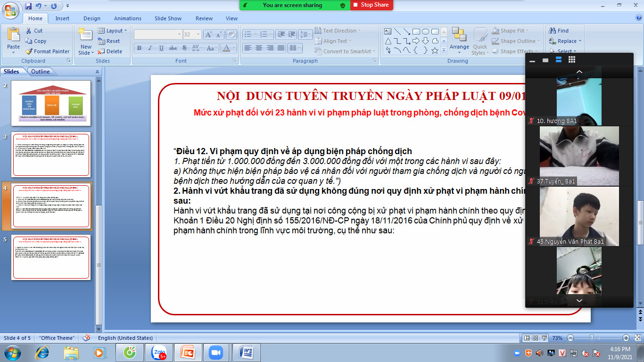Toggle Bold formatting
This screenshot has height=362, width=644.
coord(139,48)
